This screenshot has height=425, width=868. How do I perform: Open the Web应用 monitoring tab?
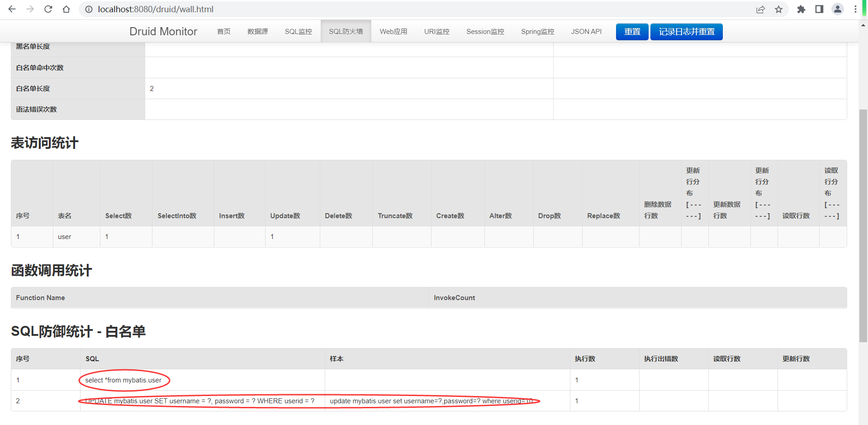pyautogui.click(x=393, y=31)
